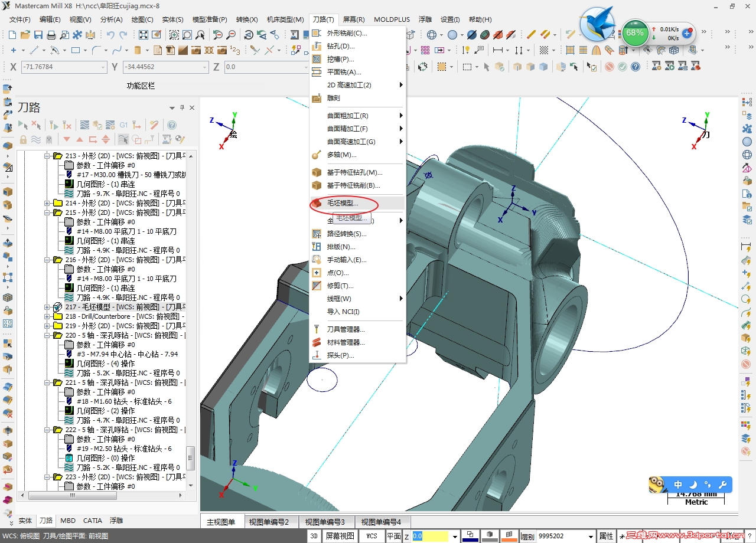Click Select All Operations in Toolpaths panel
Screen dimensions: 756x543
pyautogui.click(x=23, y=125)
